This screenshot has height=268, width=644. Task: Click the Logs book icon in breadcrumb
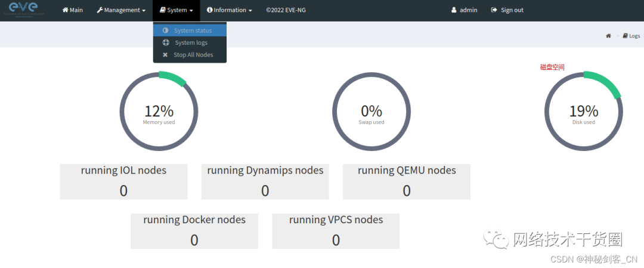pyautogui.click(x=625, y=36)
